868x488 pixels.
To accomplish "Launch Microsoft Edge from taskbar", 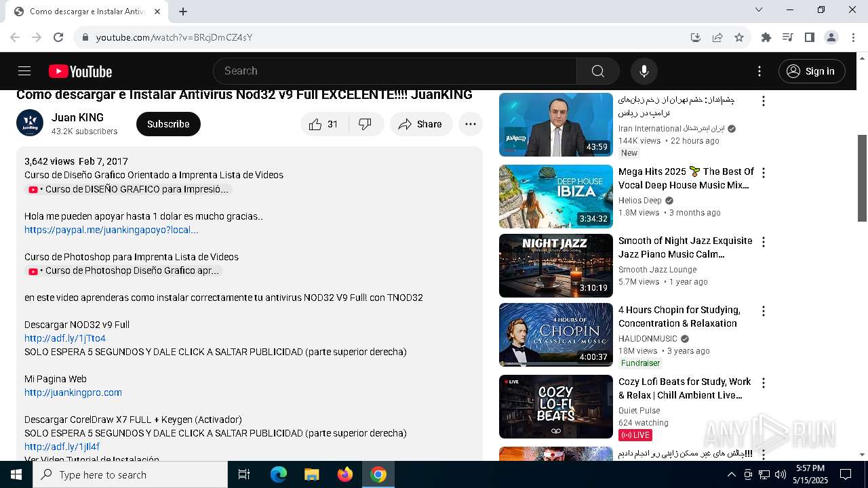I will coord(279,474).
